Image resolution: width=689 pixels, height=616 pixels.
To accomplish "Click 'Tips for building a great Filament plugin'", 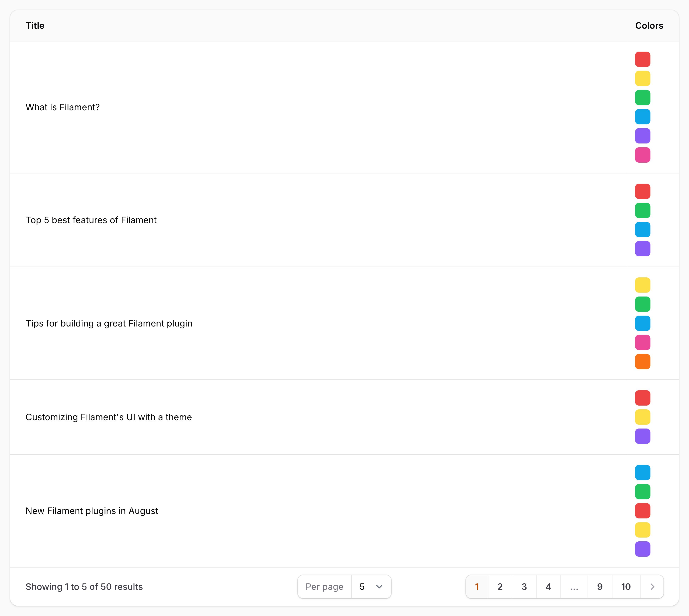I will coord(109,324).
